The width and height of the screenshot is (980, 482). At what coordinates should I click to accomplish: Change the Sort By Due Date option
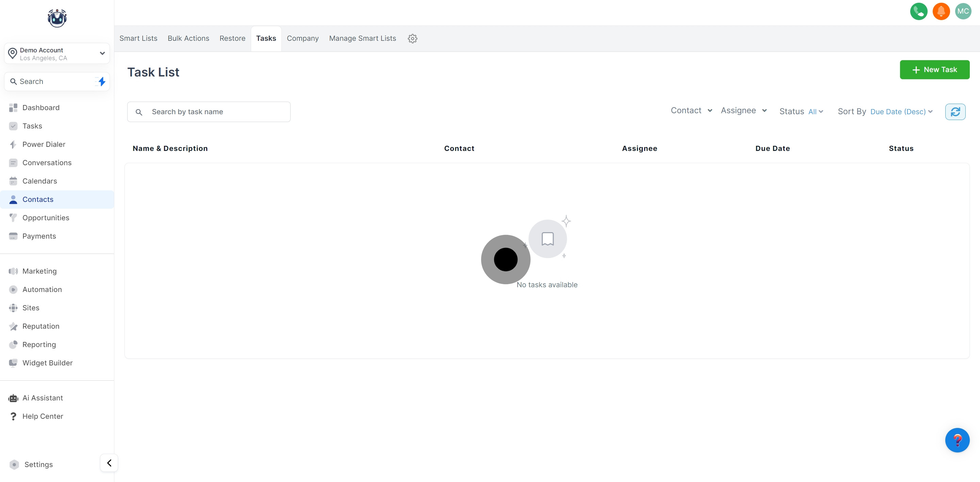pyautogui.click(x=901, y=112)
